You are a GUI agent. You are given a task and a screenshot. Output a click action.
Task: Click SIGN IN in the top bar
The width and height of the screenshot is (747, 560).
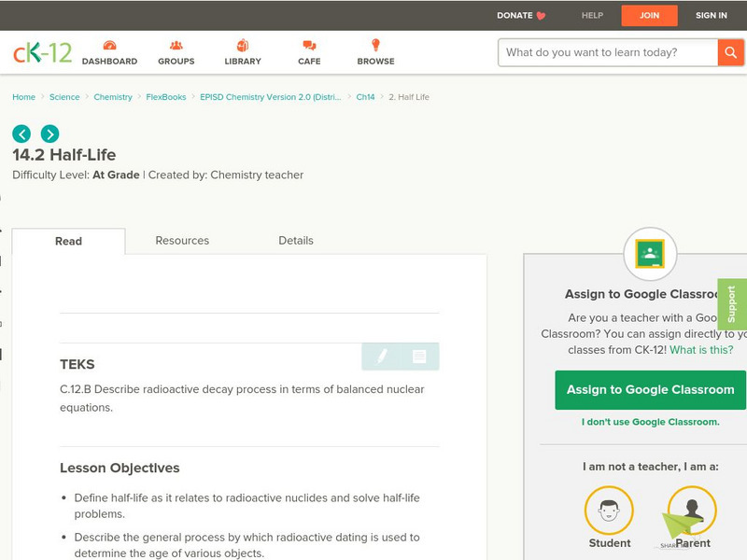pos(712,15)
